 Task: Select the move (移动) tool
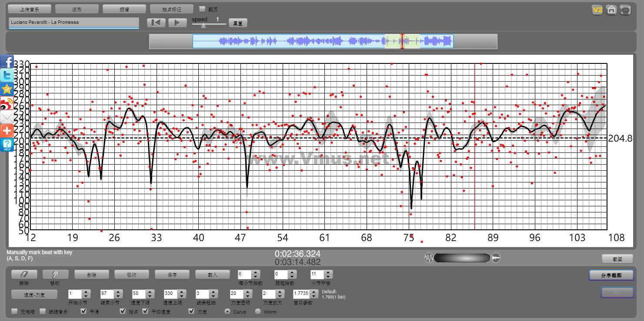(x=55, y=275)
